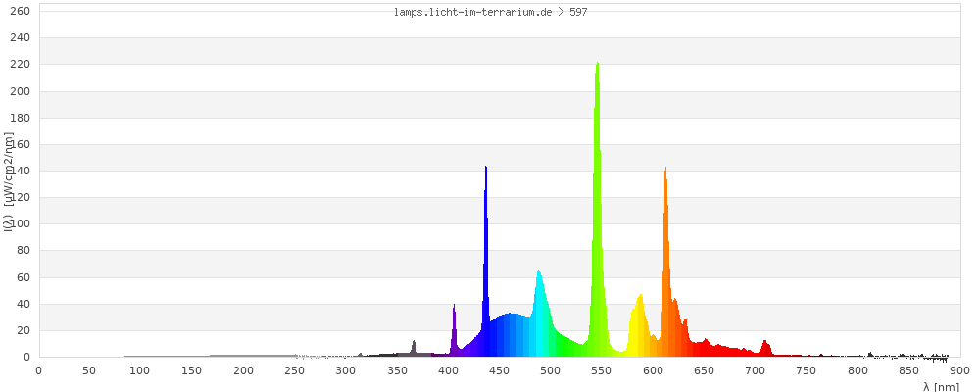This screenshot has width=980, height=392.
Task: Click the 100 label on the y-axis
Action: (21, 223)
